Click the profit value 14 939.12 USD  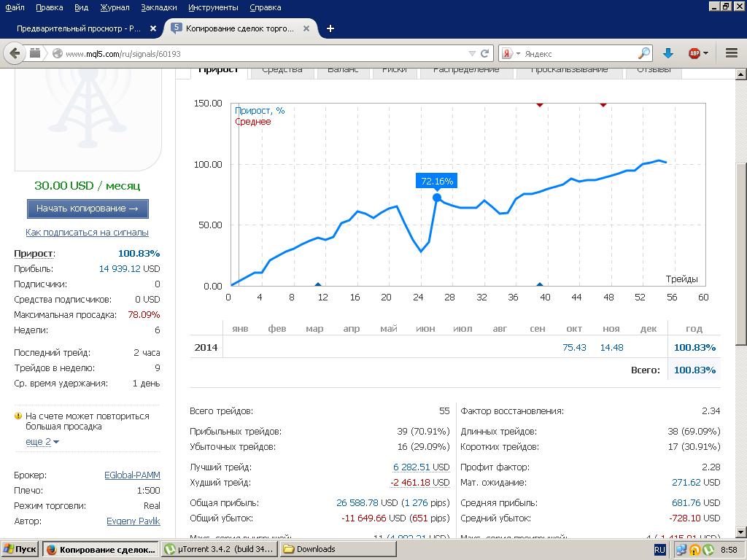pyautogui.click(x=129, y=269)
